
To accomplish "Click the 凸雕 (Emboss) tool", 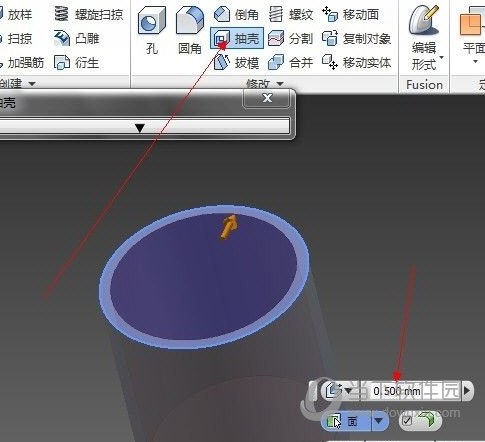I will point(77,38).
